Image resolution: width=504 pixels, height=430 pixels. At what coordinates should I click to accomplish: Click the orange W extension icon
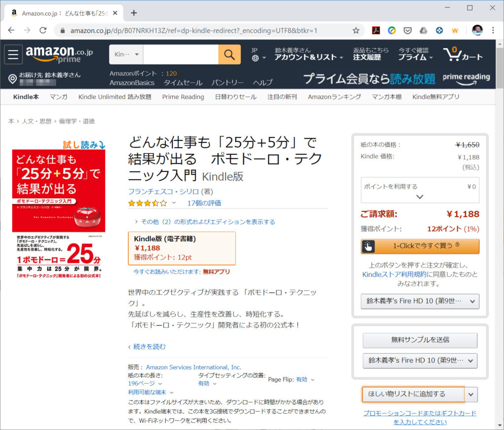[x=455, y=31]
